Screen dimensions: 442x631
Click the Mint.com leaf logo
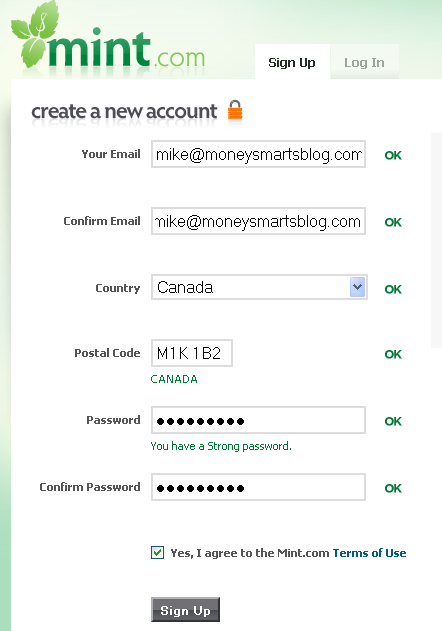[x=108, y=39]
